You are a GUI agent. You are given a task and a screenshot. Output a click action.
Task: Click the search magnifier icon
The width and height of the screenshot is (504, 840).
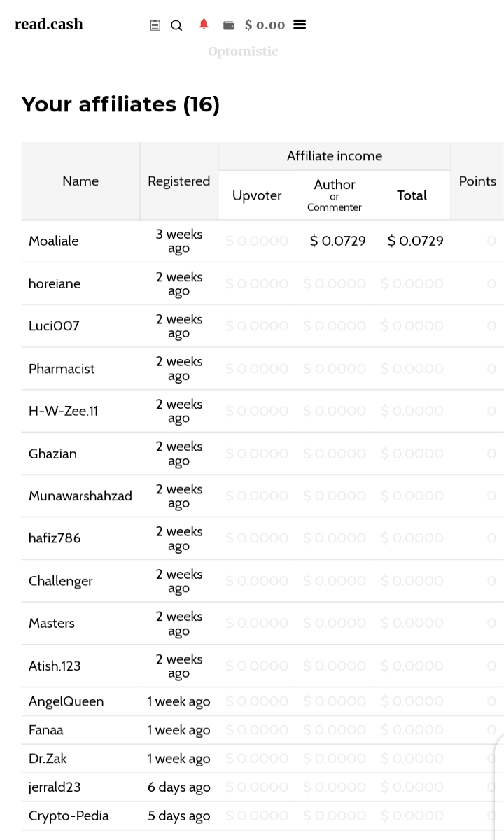[176, 25]
